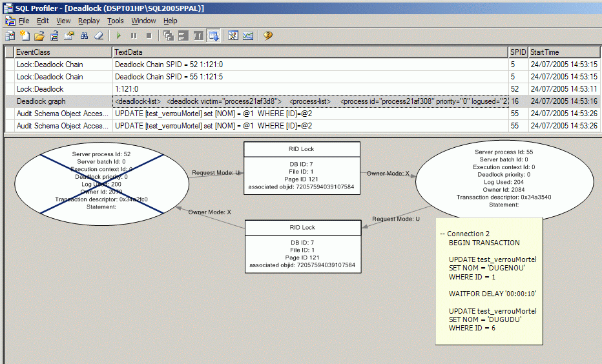This screenshot has width=602, height=364.
Task: Open the Replay menu
Action: point(88,21)
